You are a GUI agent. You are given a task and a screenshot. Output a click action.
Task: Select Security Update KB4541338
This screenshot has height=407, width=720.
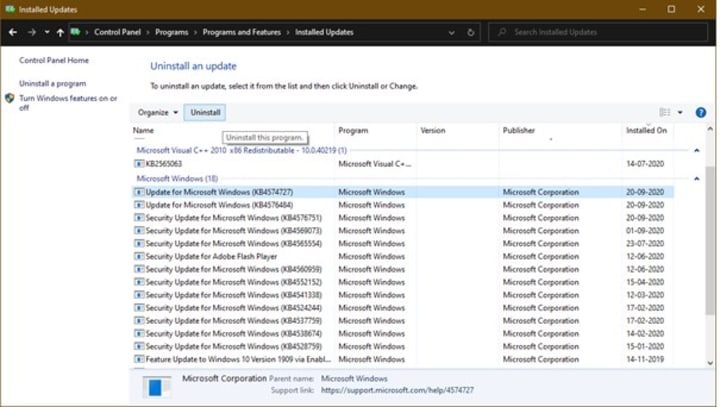coord(403,295)
